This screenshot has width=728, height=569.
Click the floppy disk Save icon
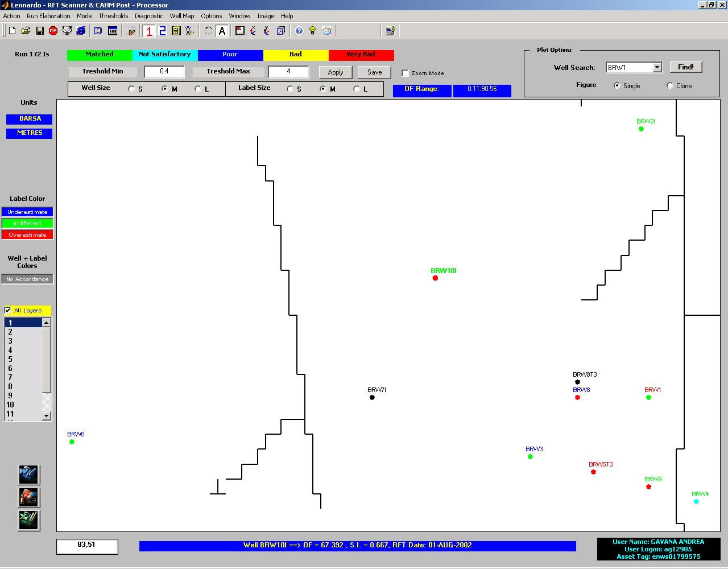[40, 31]
